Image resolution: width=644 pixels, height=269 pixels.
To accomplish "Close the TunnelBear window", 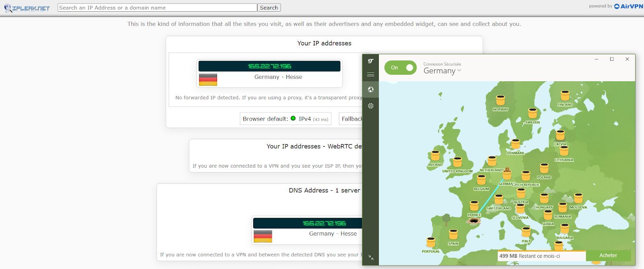I will tap(627, 59).
